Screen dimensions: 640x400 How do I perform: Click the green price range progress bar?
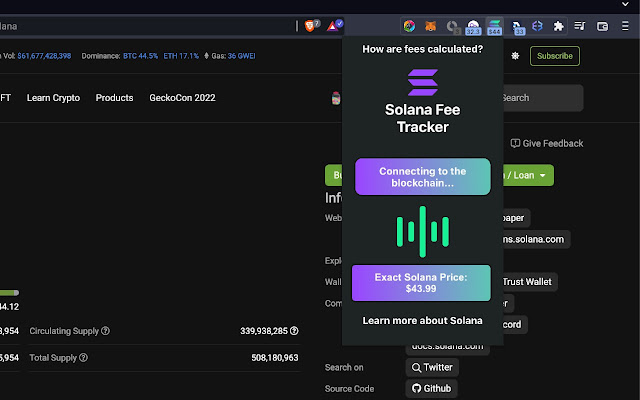9,293
